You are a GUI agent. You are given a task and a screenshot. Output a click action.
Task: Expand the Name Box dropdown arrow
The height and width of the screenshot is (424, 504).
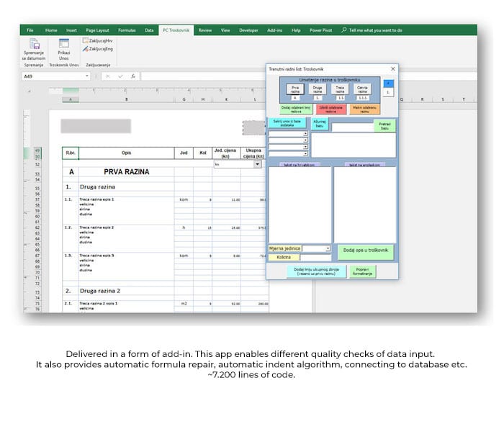(x=87, y=76)
